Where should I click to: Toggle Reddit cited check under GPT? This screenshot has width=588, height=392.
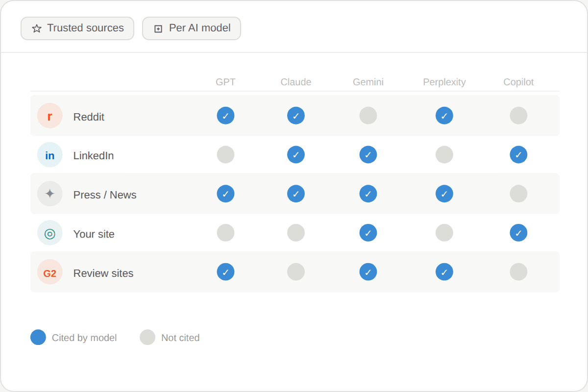226,116
